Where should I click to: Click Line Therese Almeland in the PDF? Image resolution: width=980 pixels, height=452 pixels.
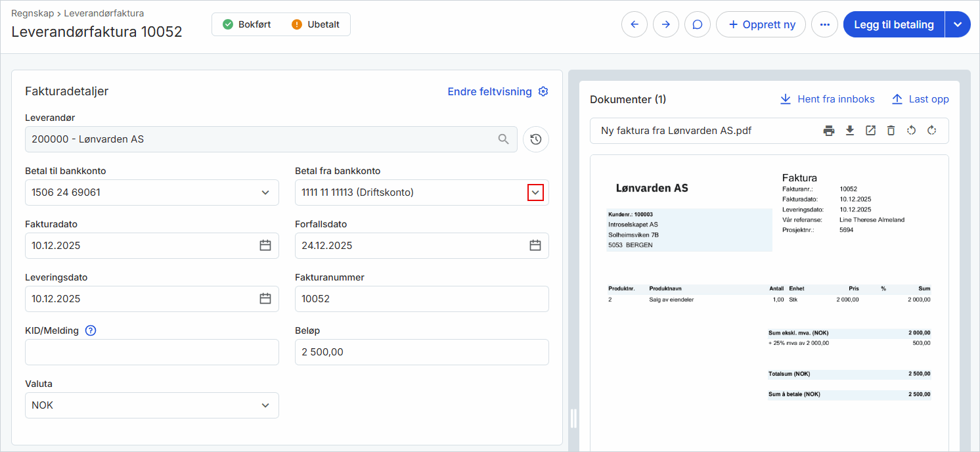pos(872,219)
